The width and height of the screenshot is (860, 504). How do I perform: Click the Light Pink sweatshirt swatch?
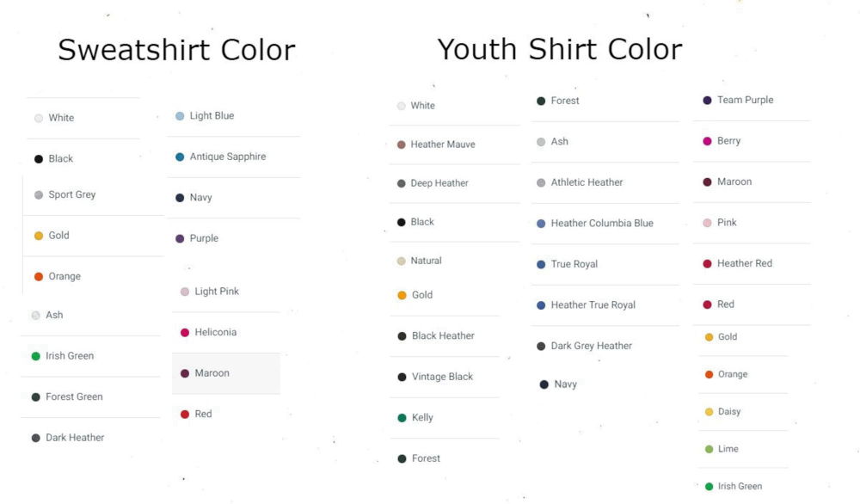click(185, 292)
